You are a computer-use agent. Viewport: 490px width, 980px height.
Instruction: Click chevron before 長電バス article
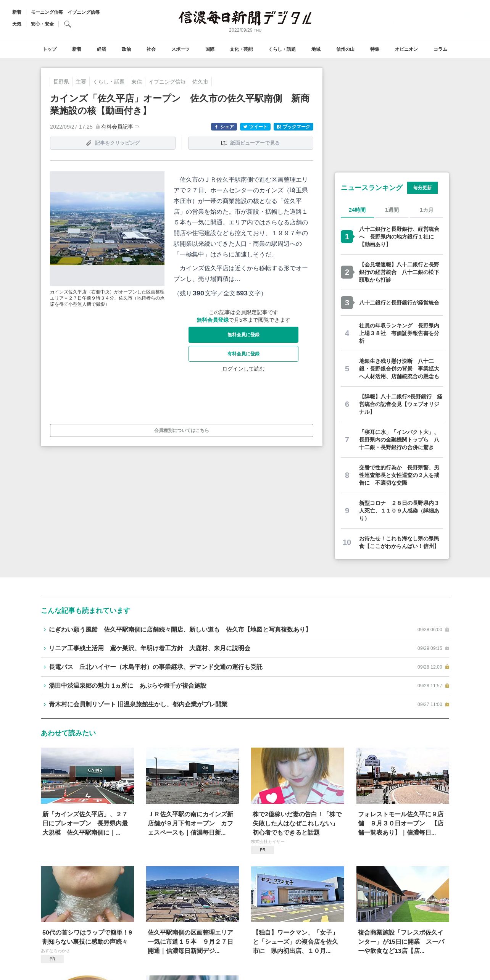(x=45, y=667)
